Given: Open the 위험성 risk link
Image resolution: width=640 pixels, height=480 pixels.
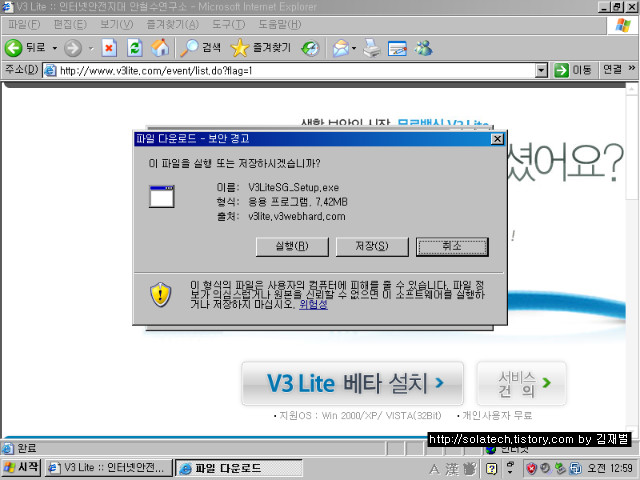Looking at the screenshot, I should coord(313,304).
